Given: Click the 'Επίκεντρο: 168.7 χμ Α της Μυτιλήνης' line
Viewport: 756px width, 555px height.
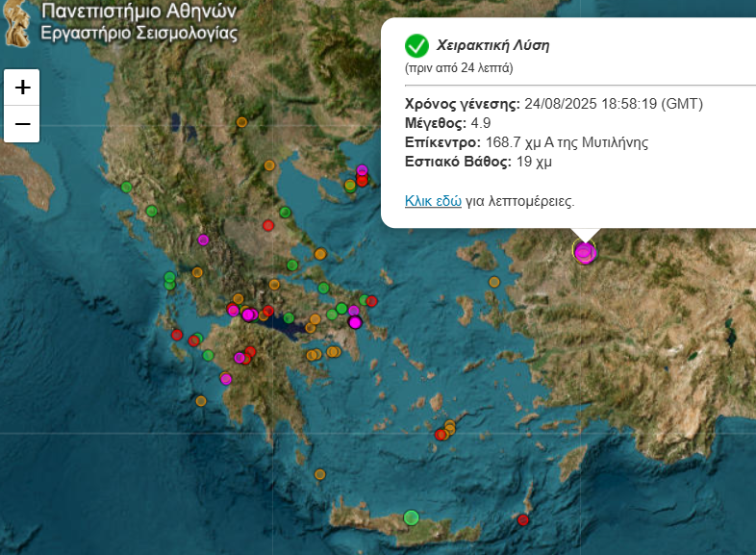Looking at the screenshot, I should (526, 142).
